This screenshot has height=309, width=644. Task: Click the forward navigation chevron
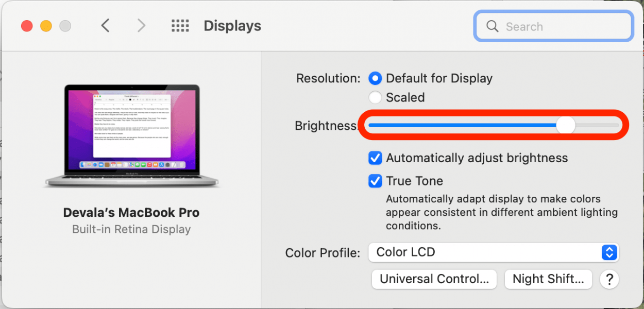141,26
